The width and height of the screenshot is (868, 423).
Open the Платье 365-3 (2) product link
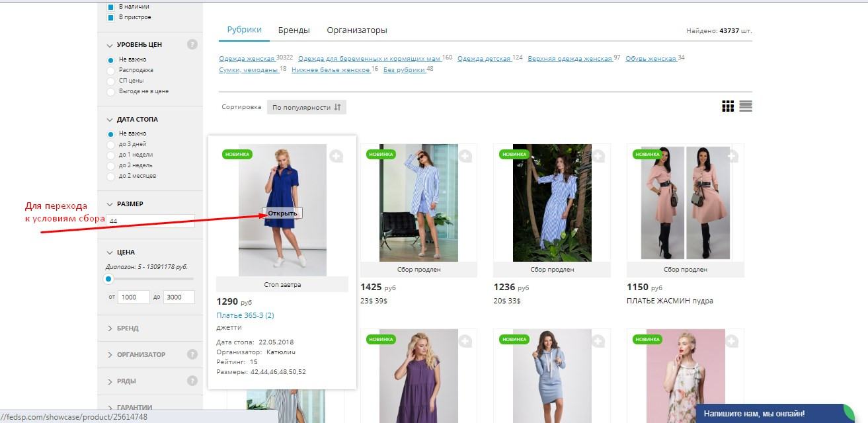click(x=245, y=316)
